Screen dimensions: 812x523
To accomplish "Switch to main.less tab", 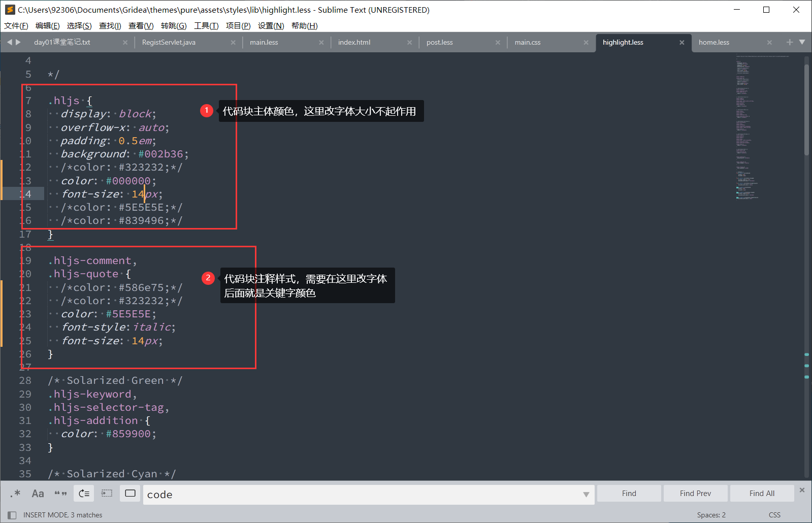I will (264, 42).
